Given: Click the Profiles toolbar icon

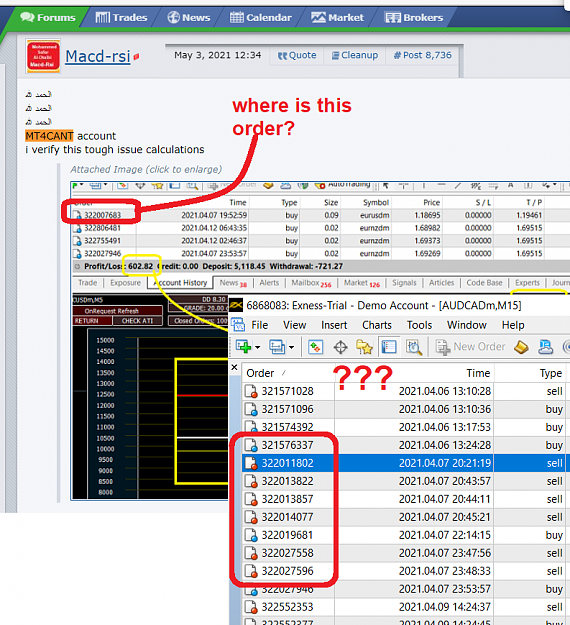Looking at the screenshot, I should tap(277, 347).
